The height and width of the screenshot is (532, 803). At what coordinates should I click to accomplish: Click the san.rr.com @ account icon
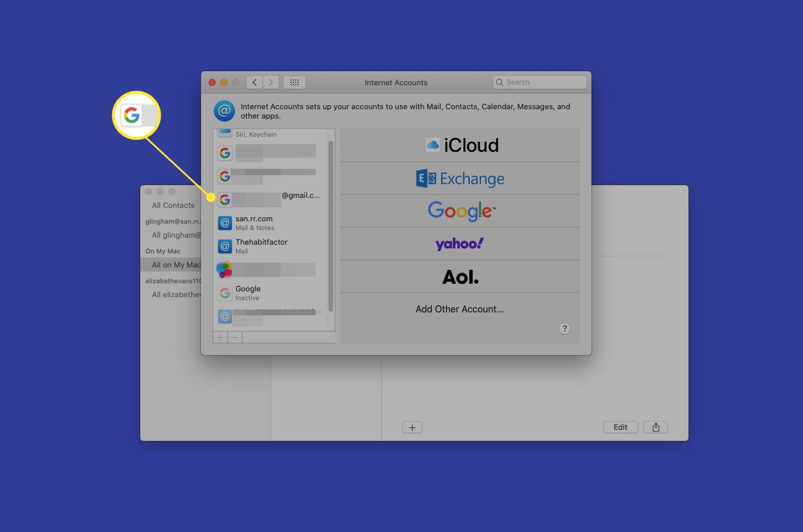click(x=225, y=223)
